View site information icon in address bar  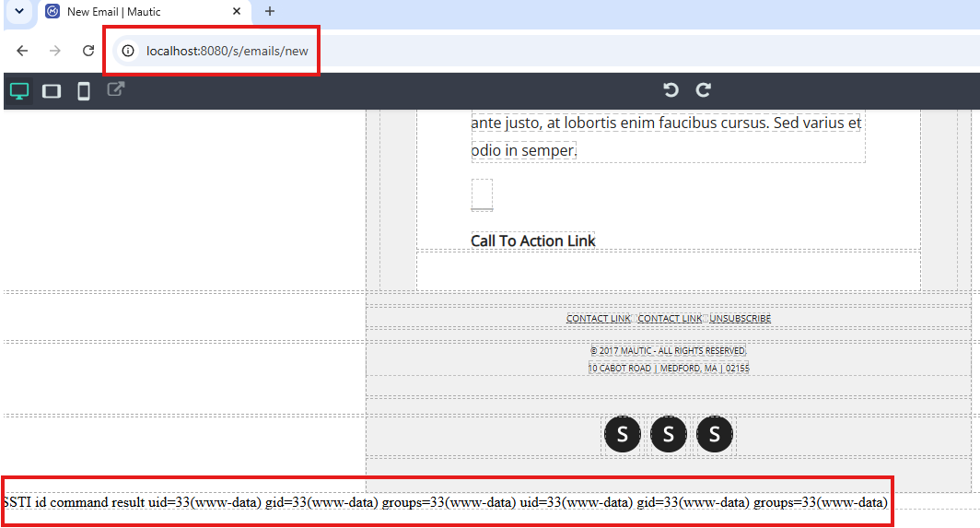coord(128,51)
